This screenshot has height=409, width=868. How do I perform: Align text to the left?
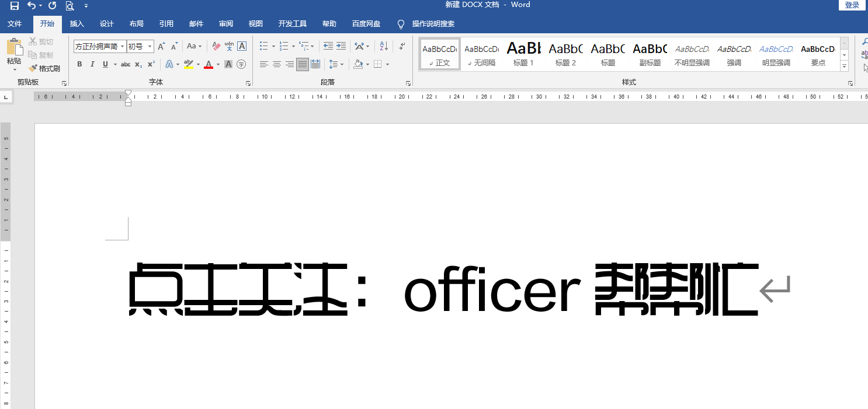[264, 64]
